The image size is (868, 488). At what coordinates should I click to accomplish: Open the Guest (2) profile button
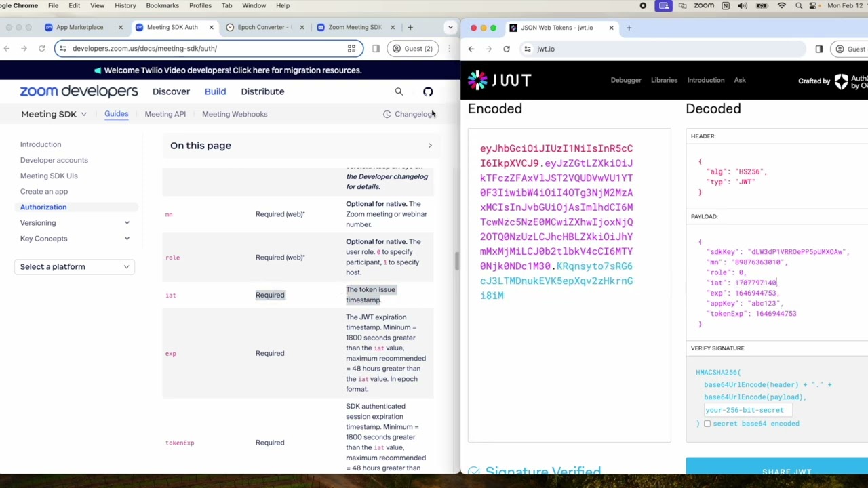point(413,48)
